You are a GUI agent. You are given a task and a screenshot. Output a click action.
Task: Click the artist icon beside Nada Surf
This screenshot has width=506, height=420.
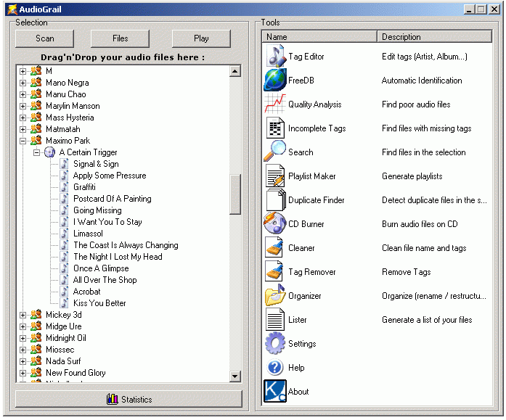coord(36,361)
